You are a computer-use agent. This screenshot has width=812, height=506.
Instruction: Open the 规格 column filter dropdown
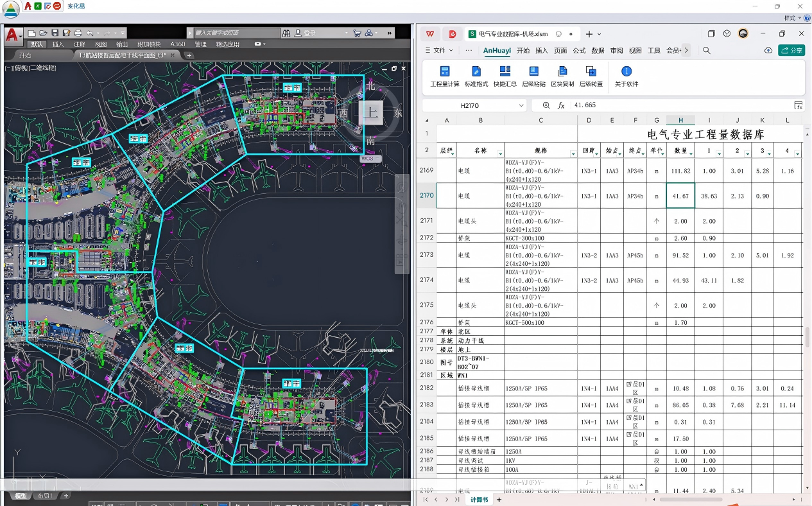coord(573,153)
